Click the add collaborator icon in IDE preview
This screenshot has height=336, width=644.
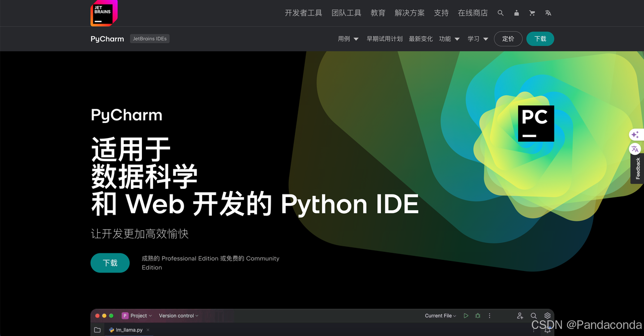(520, 316)
